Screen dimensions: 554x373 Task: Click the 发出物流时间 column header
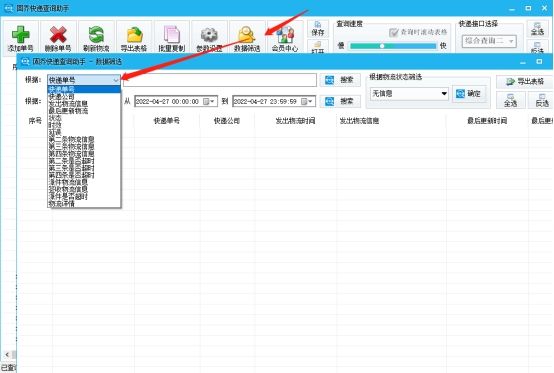point(295,121)
